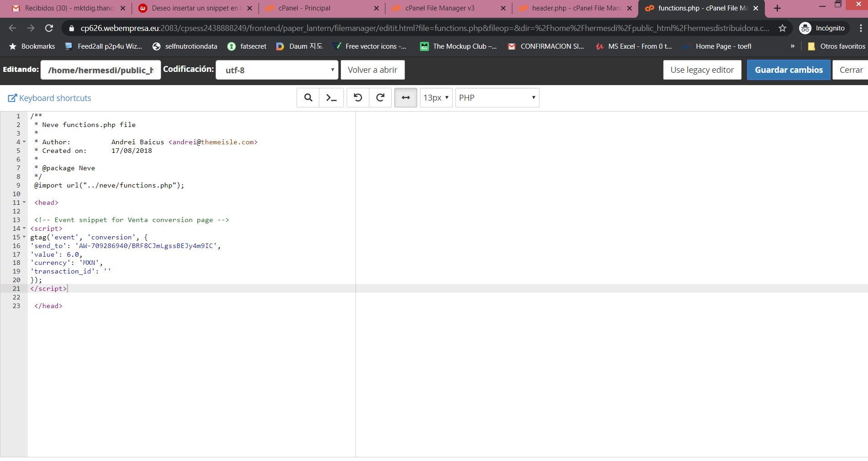Image resolution: width=868 pixels, height=461 pixels.
Task: Click the closing </head> tag
Action: pos(48,306)
